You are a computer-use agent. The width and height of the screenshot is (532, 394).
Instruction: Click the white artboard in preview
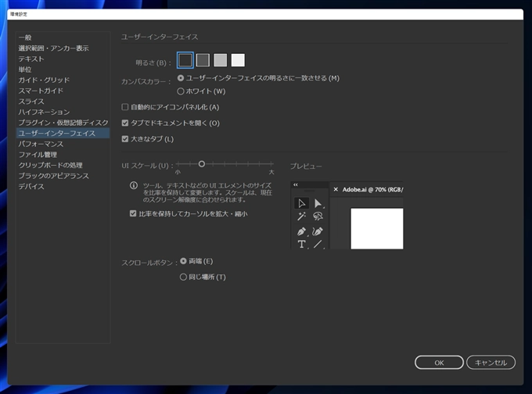tap(377, 229)
